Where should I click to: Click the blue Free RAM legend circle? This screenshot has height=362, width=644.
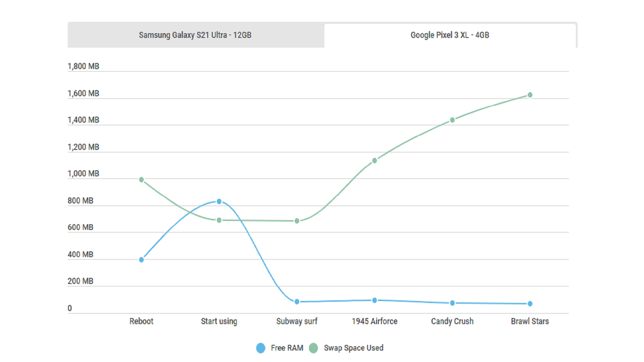coord(261,348)
